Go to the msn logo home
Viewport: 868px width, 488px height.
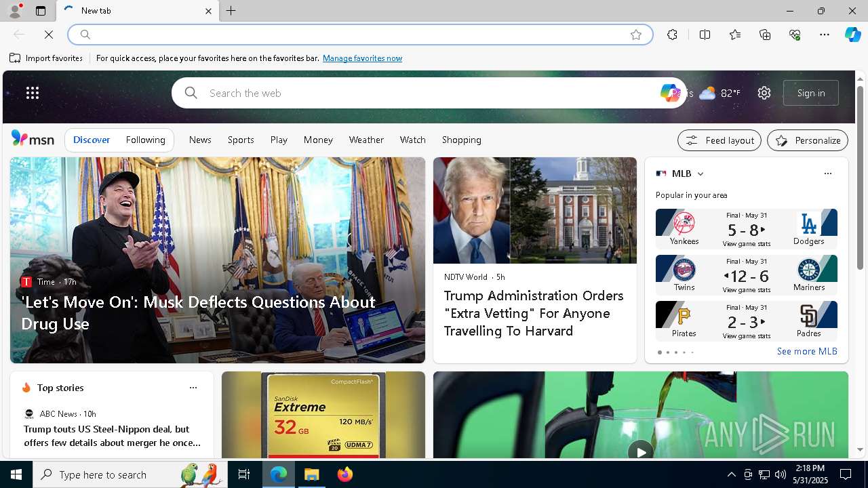tap(33, 139)
